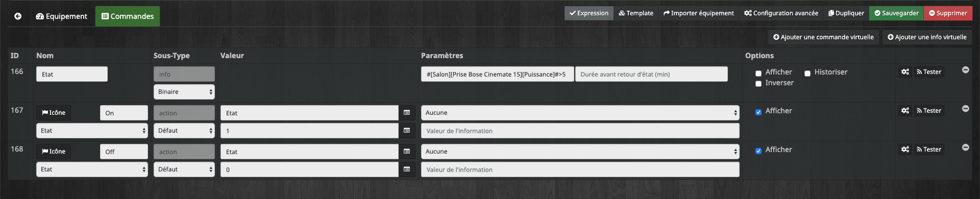Click Tester for row 168
Screen dimensions: 980x199
click(928, 150)
